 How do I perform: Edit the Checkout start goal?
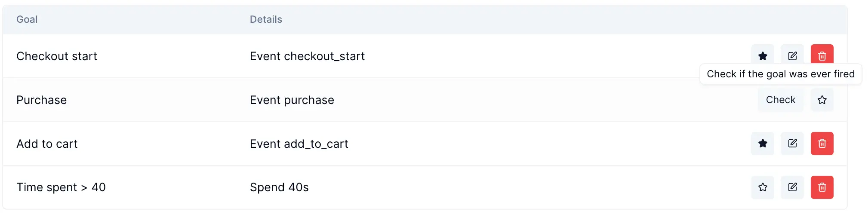click(792, 55)
